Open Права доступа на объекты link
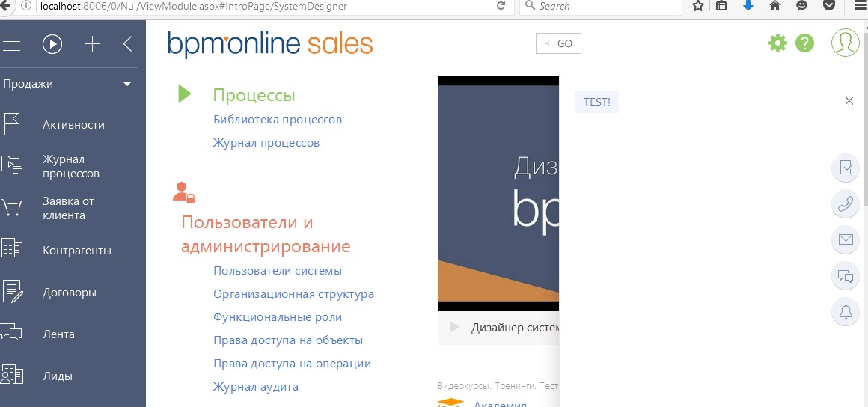868x407 pixels. [288, 340]
